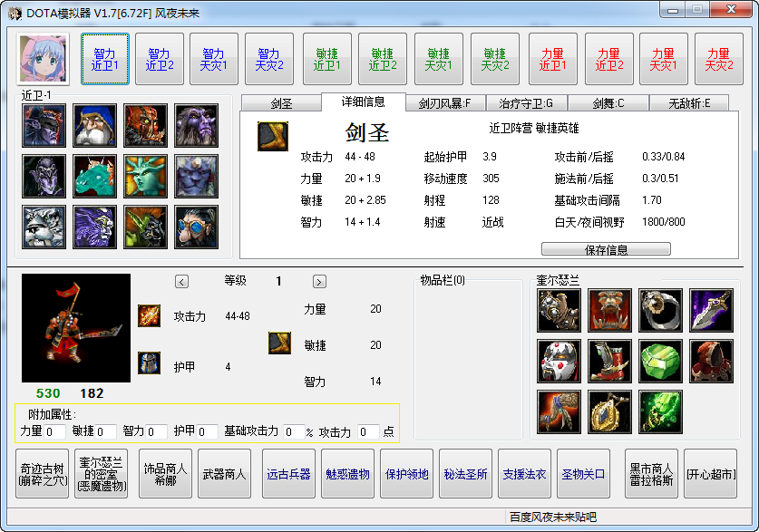The width and height of the screenshot is (759, 532).
Task: Click the silver ring item in shop top row
Action: click(658, 310)
